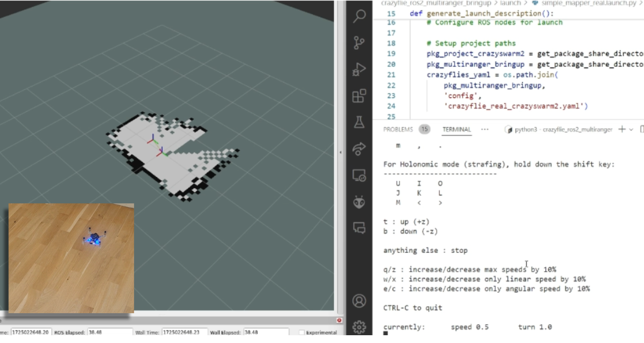The image size is (644, 343).
Task: Click the launch folder breadcrumb
Action: [x=510, y=3]
